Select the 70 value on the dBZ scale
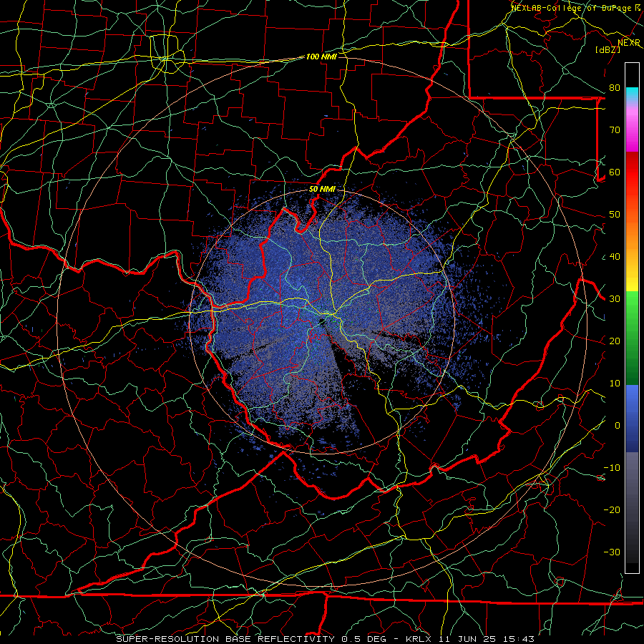 coord(615,130)
